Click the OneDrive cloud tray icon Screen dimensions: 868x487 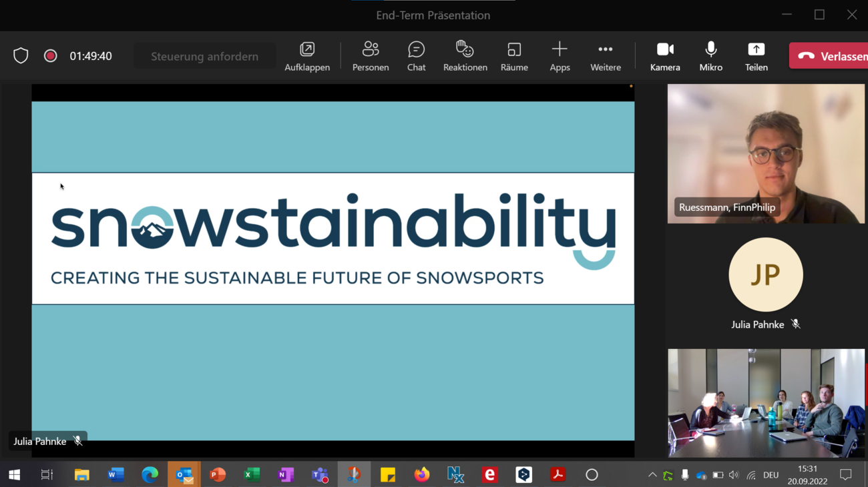tap(701, 476)
